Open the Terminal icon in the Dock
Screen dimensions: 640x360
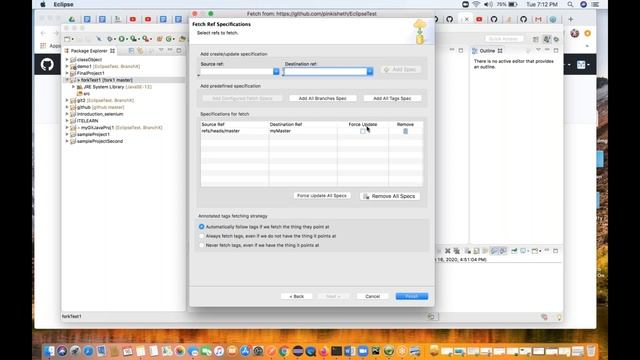(336, 351)
